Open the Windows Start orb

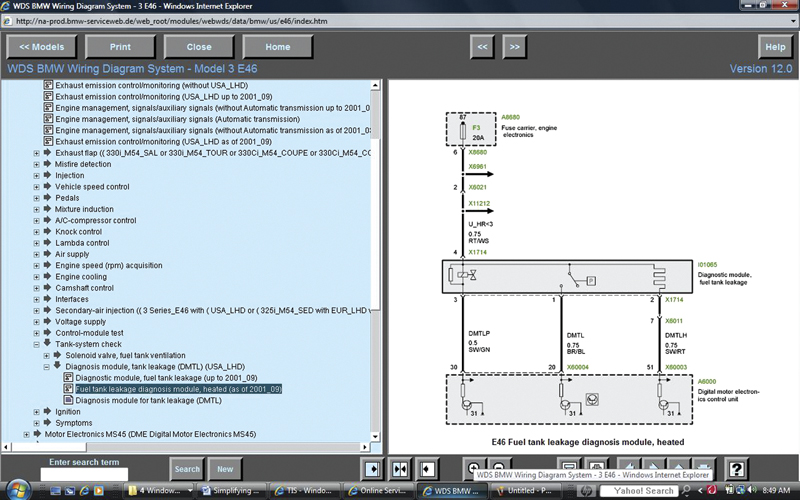point(18,490)
